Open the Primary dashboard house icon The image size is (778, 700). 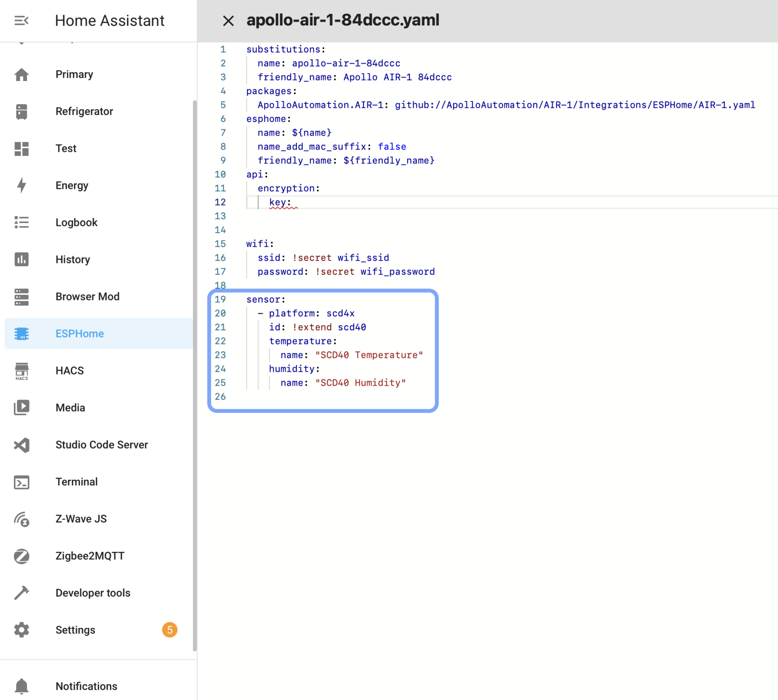point(21,75)
